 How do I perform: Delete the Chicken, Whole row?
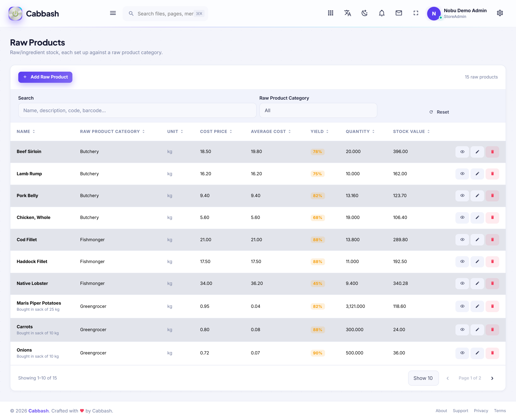click(492, 218)
